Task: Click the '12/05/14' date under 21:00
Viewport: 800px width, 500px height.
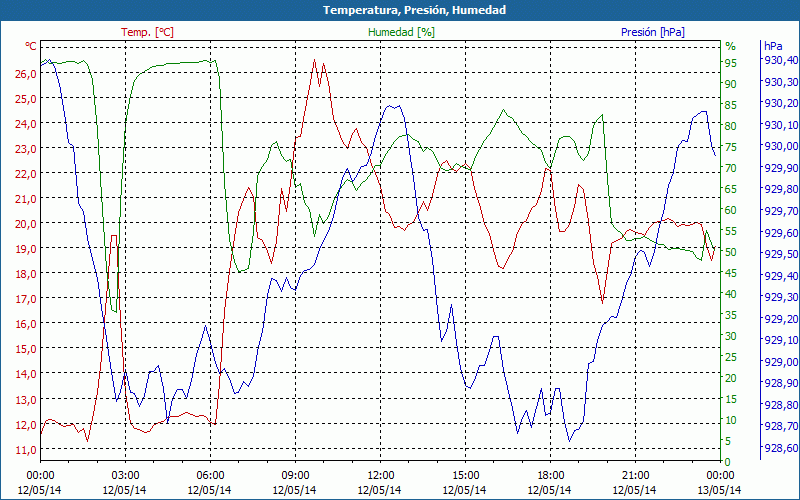Action: 635,490
